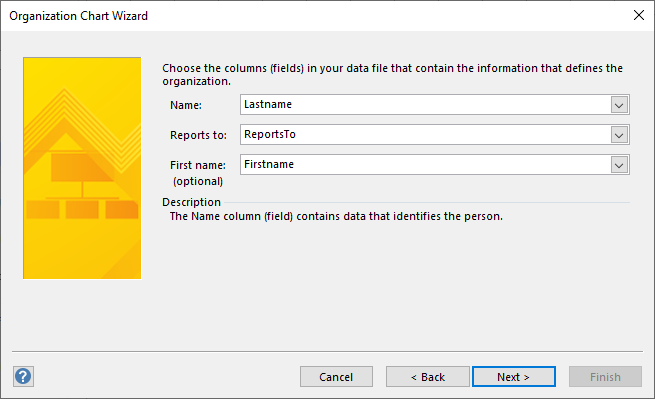Expand the First name dropdown arrow
The height and width of the screenshot is (399, 655).
click(x=619, y=165)
